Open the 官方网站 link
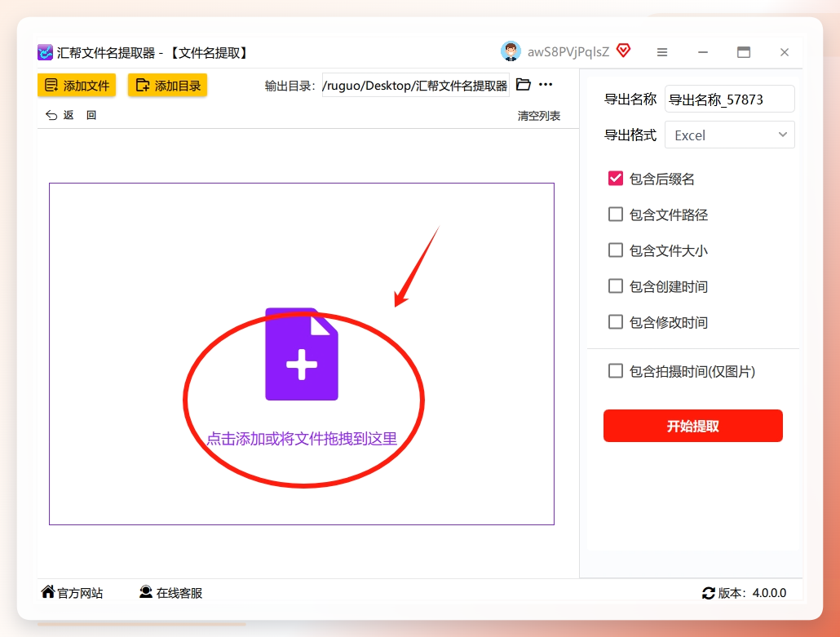Image resolution: width=840 pixels, height=637 pixels. (72, 592)
